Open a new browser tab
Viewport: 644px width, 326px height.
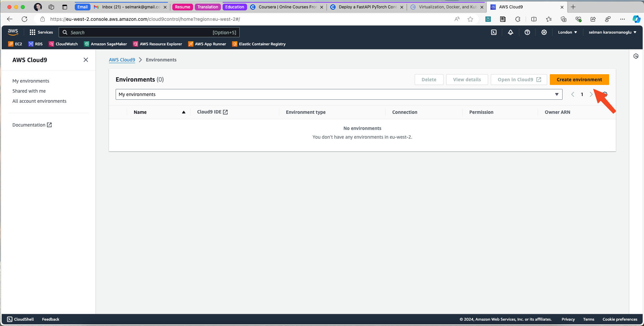(x=573, y=7)
